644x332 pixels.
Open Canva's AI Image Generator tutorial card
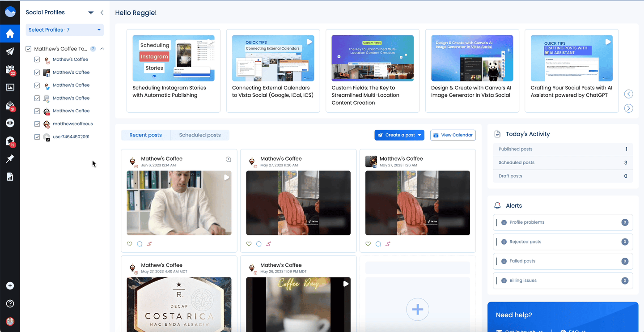pyautogui.click(x=472, y=71)
